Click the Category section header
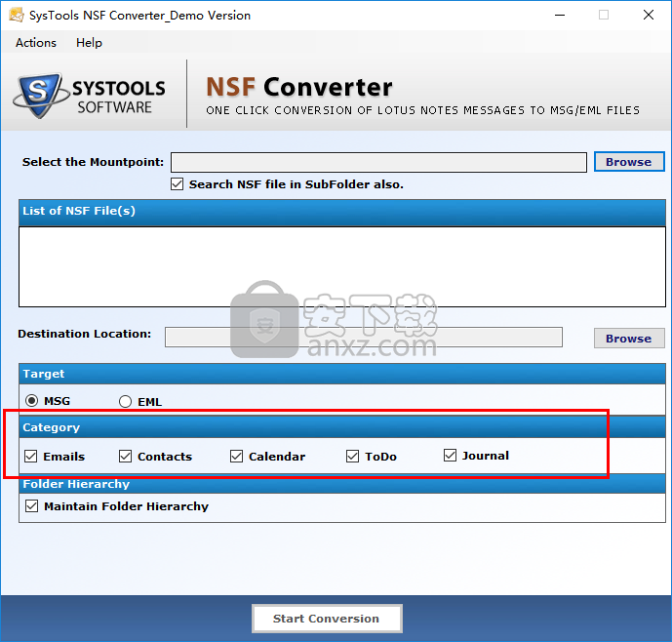The width and height of the screenshot is (672, 642). 342,427
